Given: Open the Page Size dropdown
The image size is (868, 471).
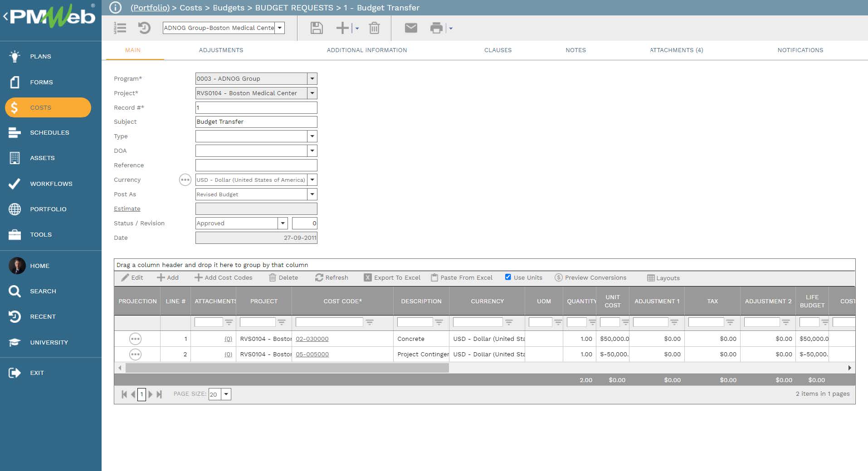Looking at the screenshot, I should pyautogui.click(x=226, y=394).
